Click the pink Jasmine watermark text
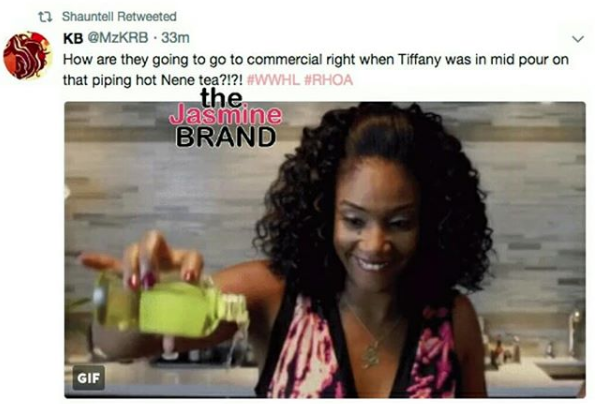The height and width of the screenshot is (404, 601). tap(225, 115)
